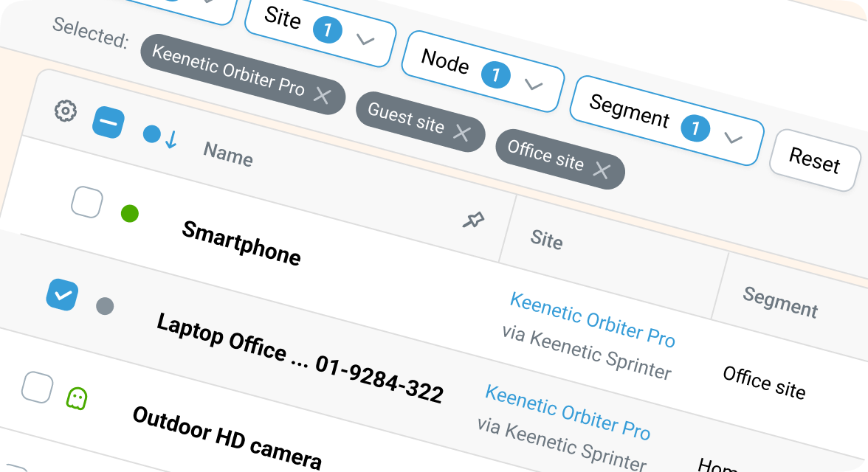
Task: Remove Office site filter chip
Action: pyautogui.click(x=601, y=170)
